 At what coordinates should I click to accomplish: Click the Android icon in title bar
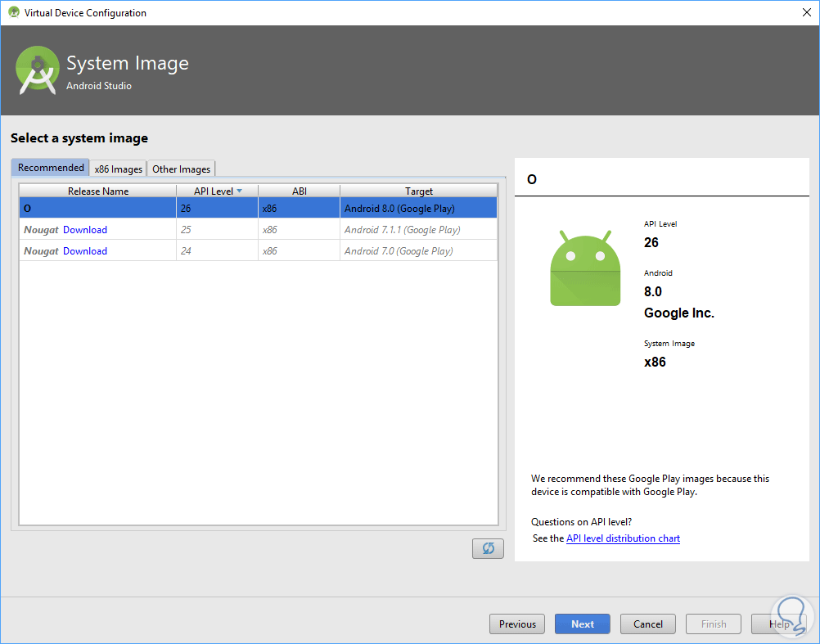(13, 12)
